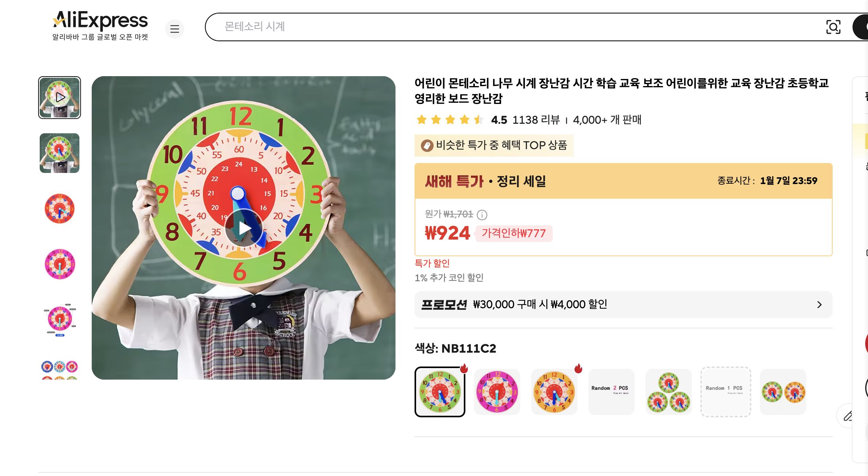Choose the Random 1 PCS option
The width and height of the screenshot is (868, 476).
pyautogui.click(x=726, y=392)
